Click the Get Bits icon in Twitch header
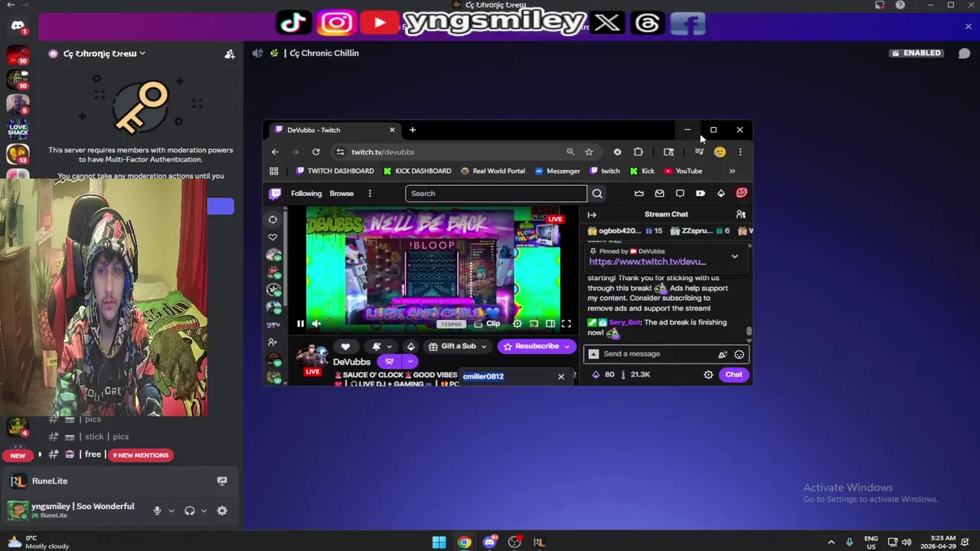This screenshot has height=551, width=980. [720, 194]
